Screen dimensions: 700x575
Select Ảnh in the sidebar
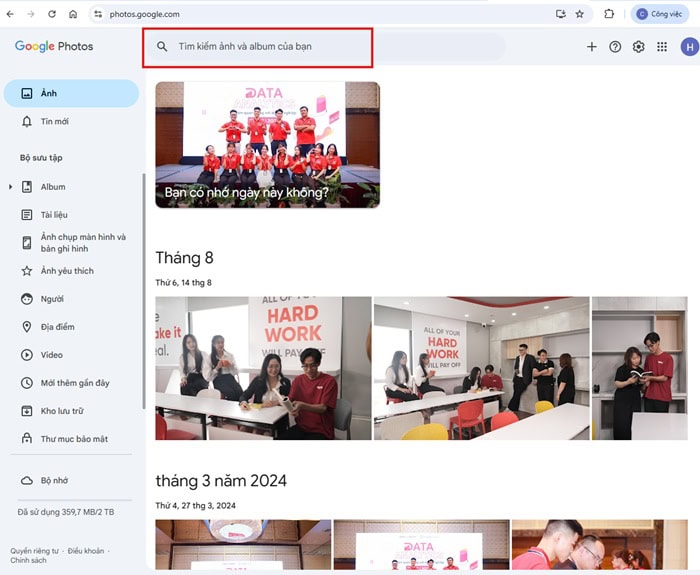click(71, 93)
